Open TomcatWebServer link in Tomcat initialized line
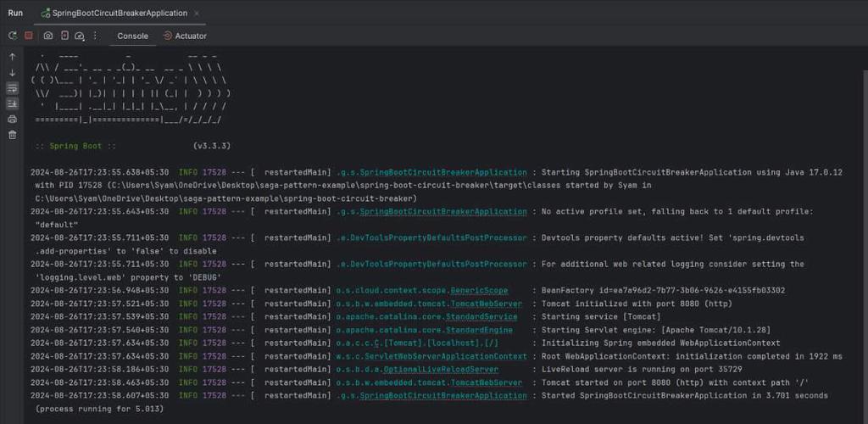The image size is (868, 424). click(x=486, y=304)
